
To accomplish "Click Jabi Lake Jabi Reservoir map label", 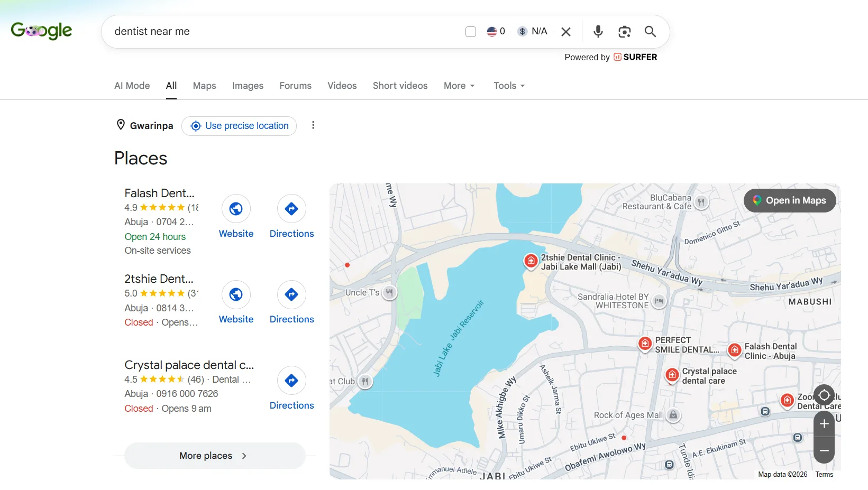I will click(x=458, y=338).
